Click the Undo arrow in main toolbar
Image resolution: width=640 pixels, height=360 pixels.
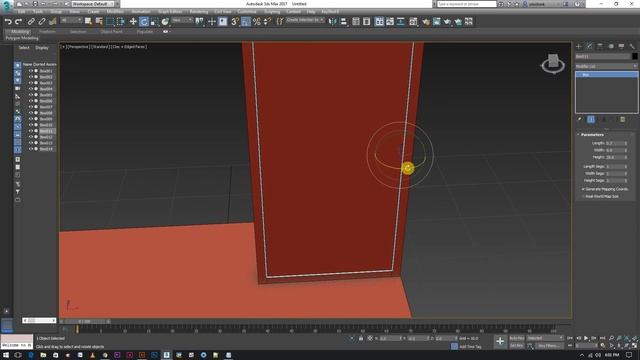tap(8, 22)
